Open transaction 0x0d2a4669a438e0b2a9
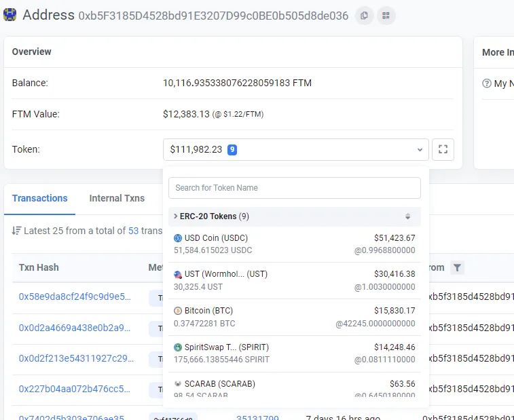514x420 pixels. [75, 328]
